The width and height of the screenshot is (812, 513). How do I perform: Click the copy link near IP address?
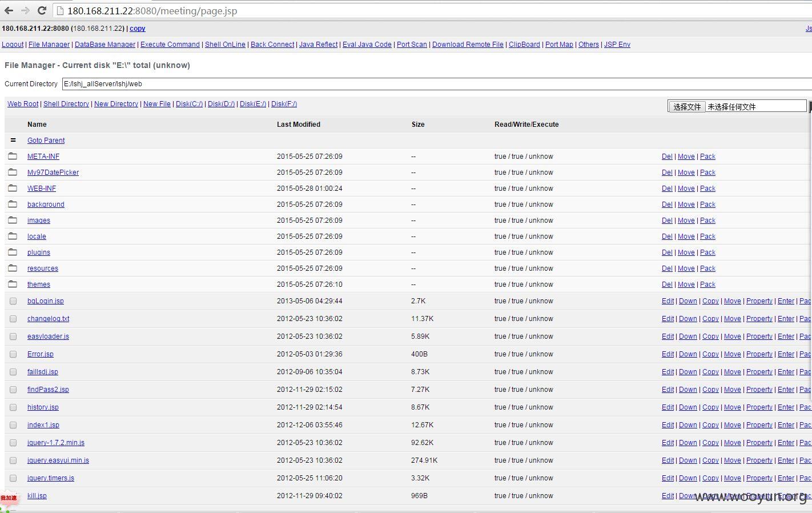[x=138, y=29]
